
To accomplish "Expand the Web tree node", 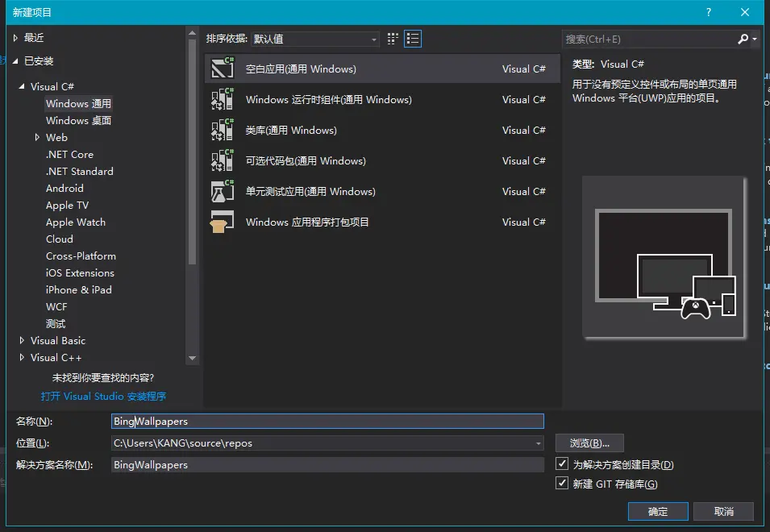I will pyautogui.click(x=37, y=137).
